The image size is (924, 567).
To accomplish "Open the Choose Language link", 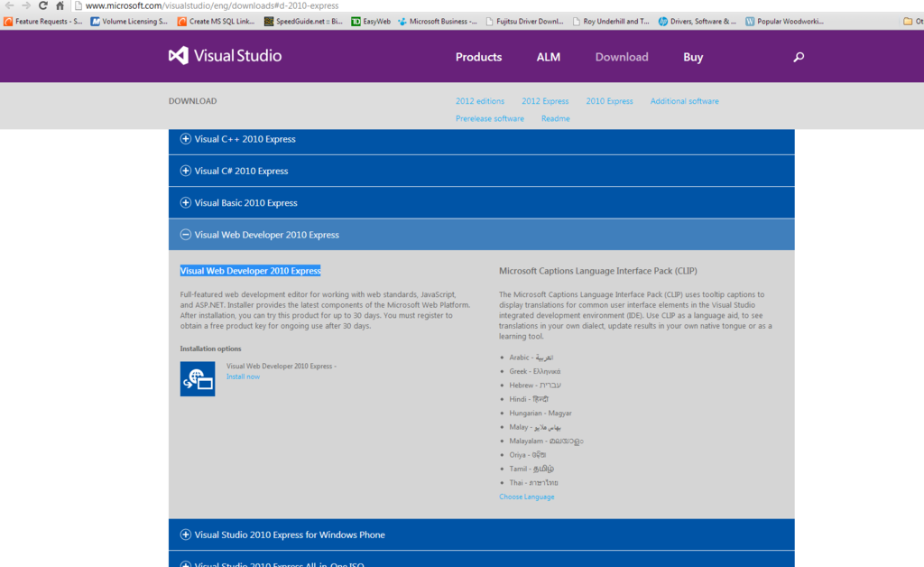I will (527, 496).
